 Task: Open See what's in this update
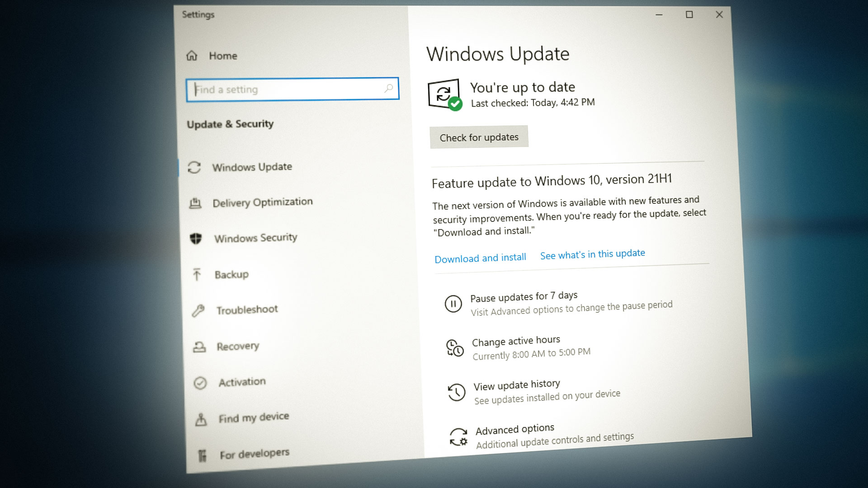[592, 254]
